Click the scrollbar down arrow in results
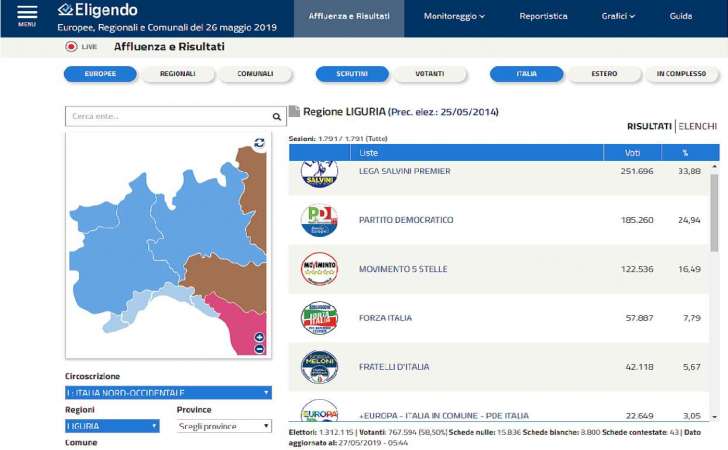 714,417
